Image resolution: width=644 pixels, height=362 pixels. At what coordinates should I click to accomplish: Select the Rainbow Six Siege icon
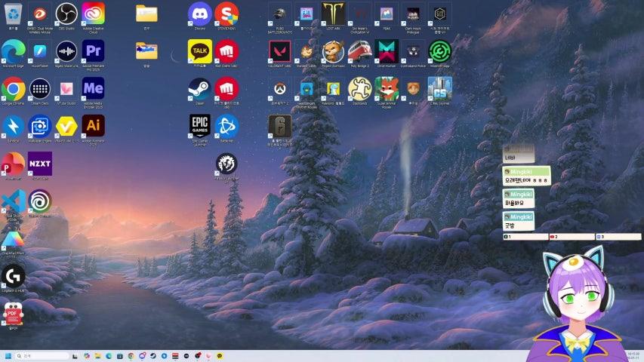(279, 126)
